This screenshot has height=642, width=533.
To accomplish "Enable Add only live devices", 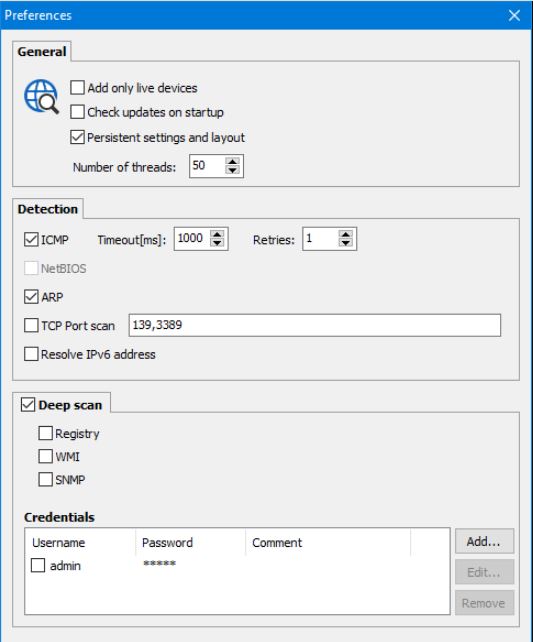I will pos(77,88).
